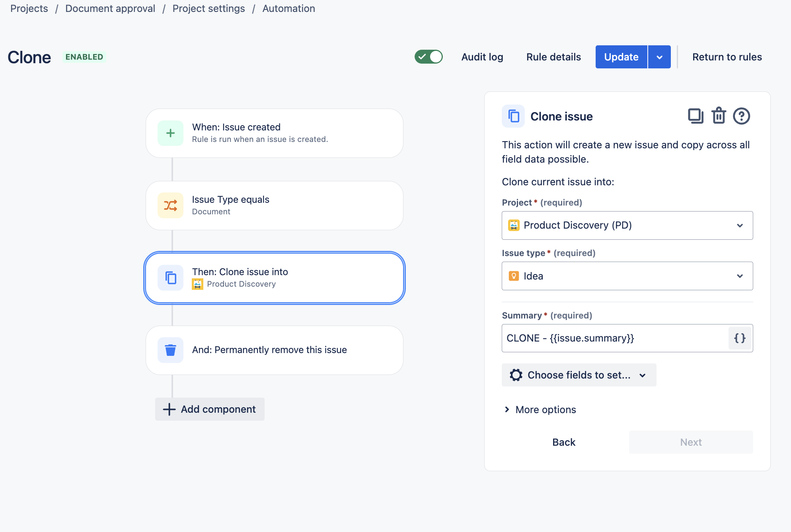Click Return to rules link
791x532 pixels.
(727, 57)
